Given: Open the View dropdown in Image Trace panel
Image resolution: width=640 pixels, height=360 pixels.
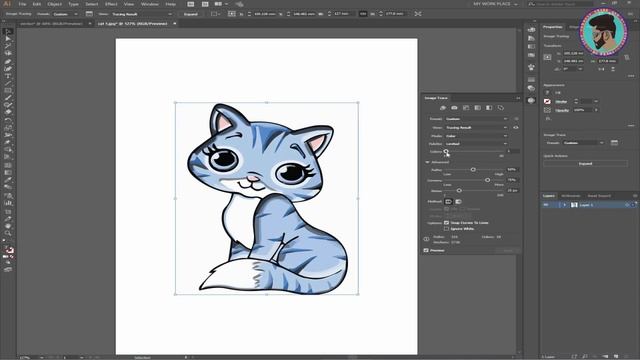Looking at the screenshot, I should 476,127.
